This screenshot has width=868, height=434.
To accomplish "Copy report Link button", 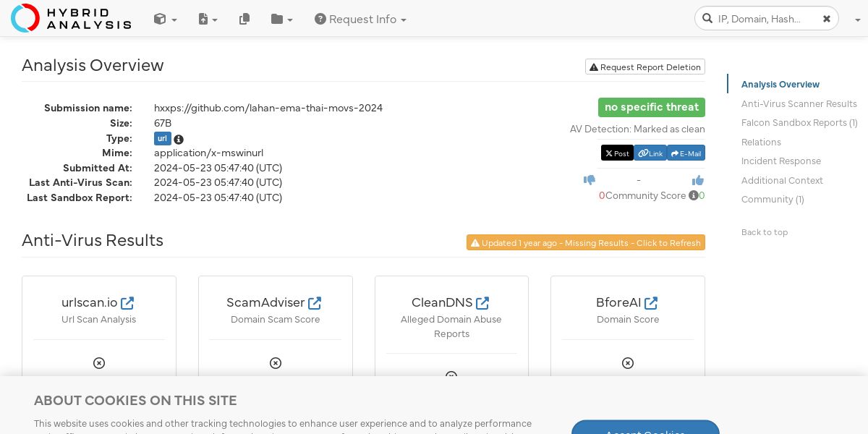I will point(650,153).
